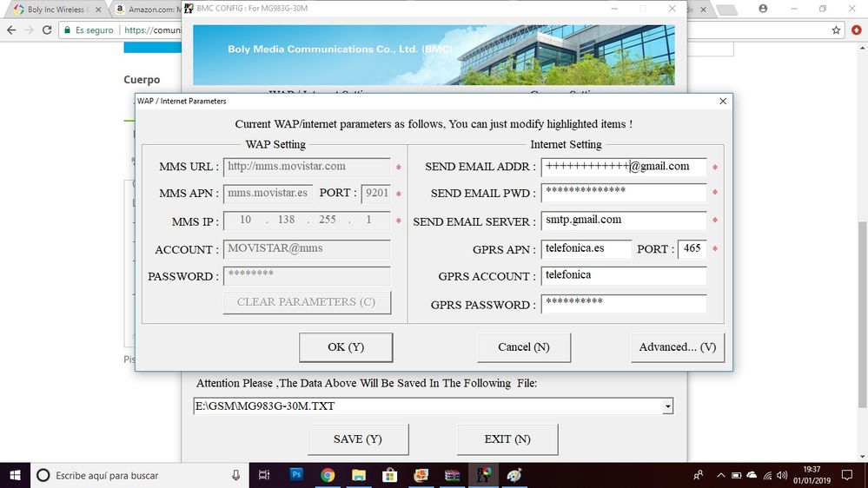Click the microphone icon in the search box
The image size is (868, 488).
[x=235, y=475]
